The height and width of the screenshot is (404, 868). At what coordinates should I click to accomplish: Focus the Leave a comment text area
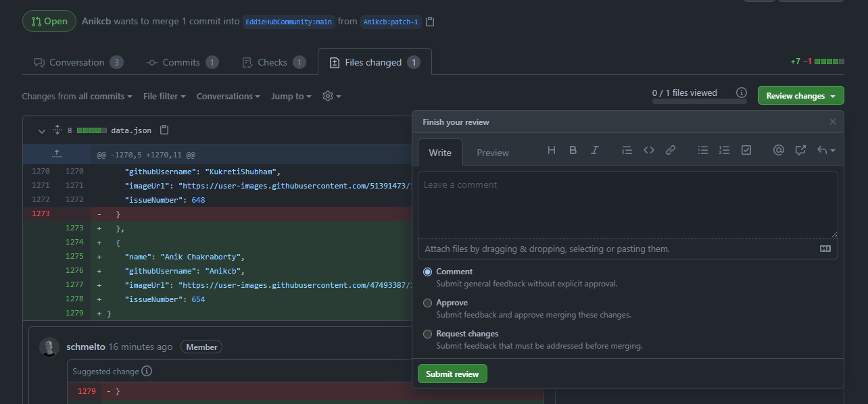tap(628, 205)
